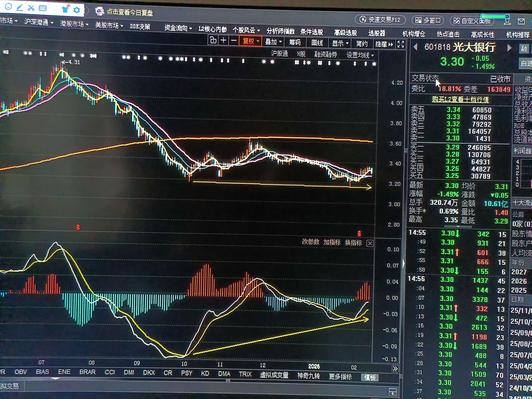Viewport: 532px width, 399px height.
Task: Click the 快速交易F12 button
Action: (380, 20)
